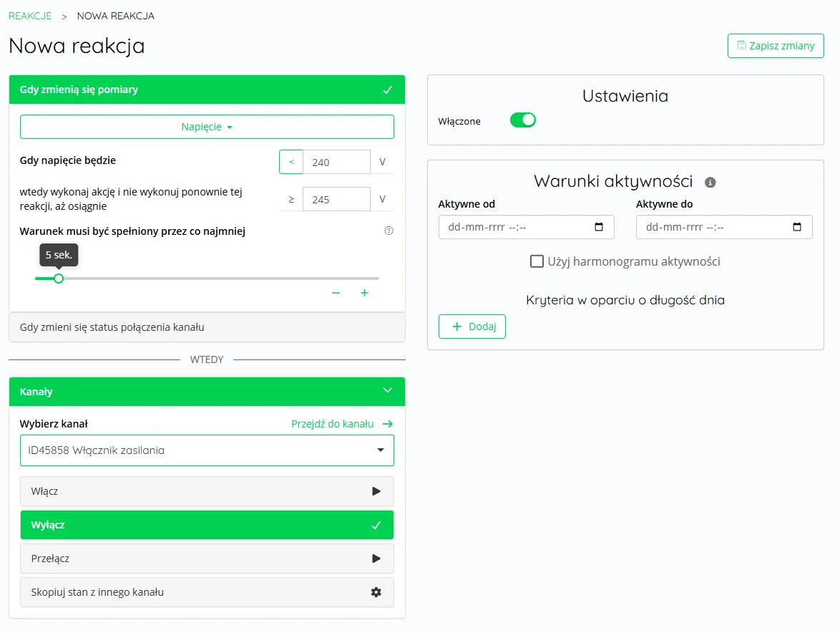Image resolution: width=840 pixels, height=633 pixels.
Task: Click the help icon beside the minimum duration condition
Action: 389,231
